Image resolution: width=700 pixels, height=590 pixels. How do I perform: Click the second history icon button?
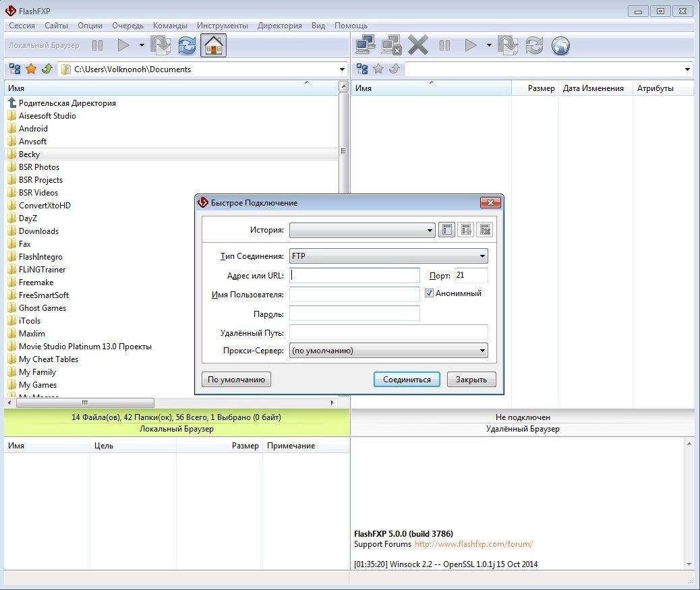point(466,230)
